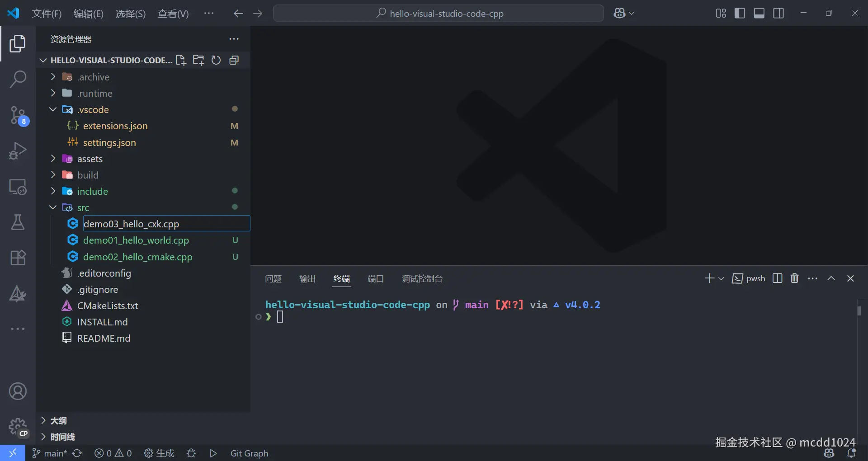Screen dimensions: 868x461
Task: Open terminal panel more actions menu
Action: click(x=813, y=278)
